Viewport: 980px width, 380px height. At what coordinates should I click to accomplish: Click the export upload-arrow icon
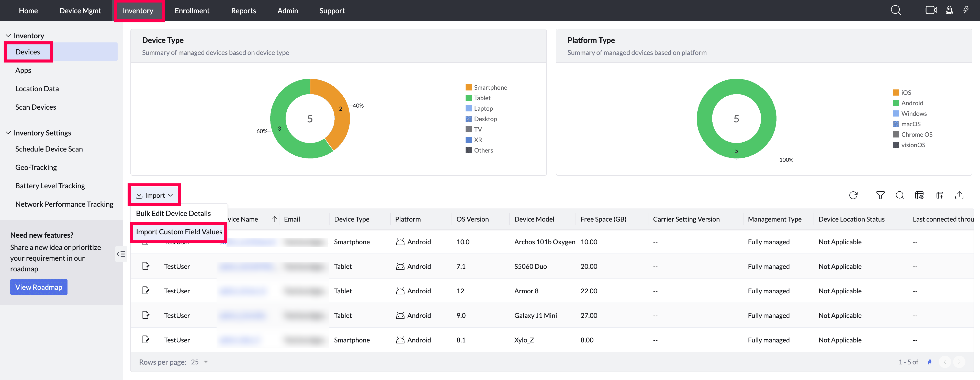click(x=959, y=195)
